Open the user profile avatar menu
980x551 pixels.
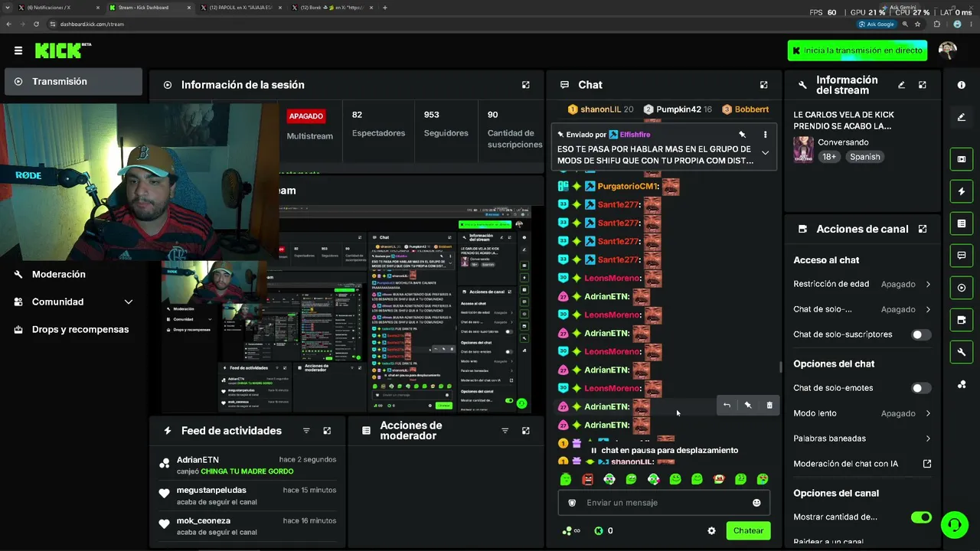tap(948, 51)
